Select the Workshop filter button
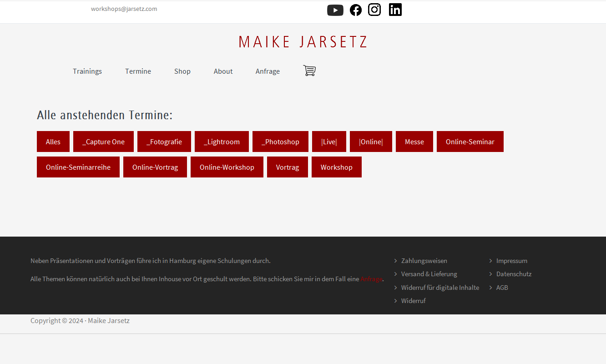The image size is (606, 364). (337, 167)
